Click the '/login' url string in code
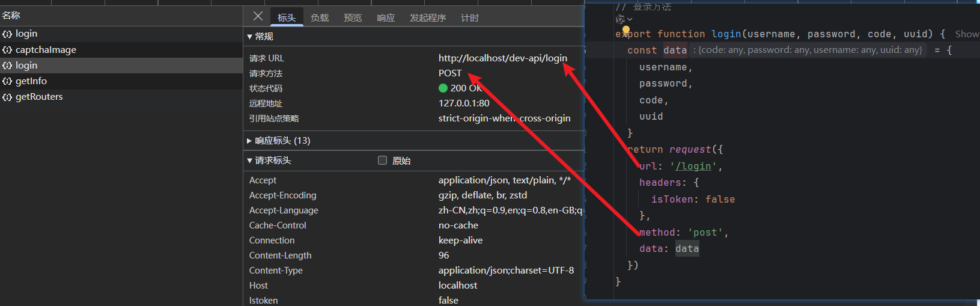Screen dimensions: 980x306 (693, 166)
